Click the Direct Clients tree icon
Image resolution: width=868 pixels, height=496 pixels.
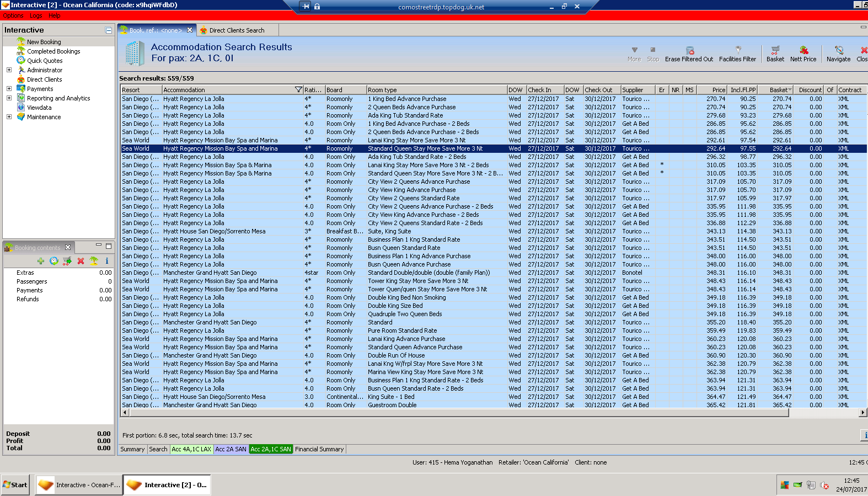tap(21, 79)
